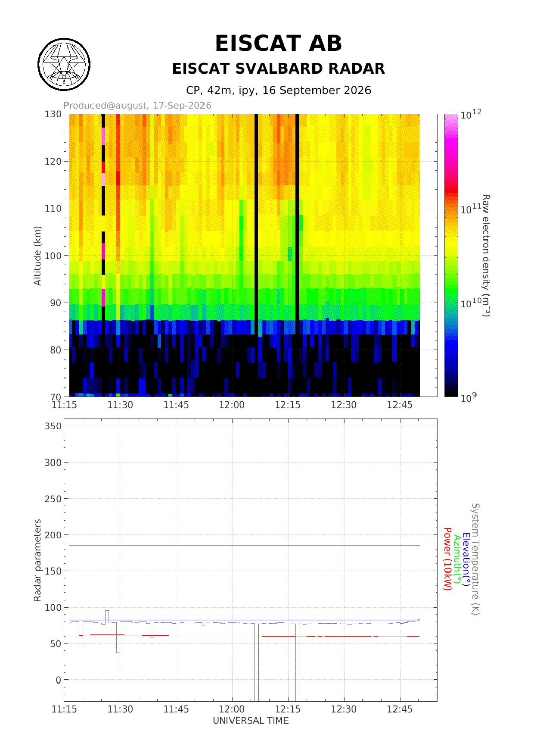Click the 90 altitude tick label

coord(56,303)
